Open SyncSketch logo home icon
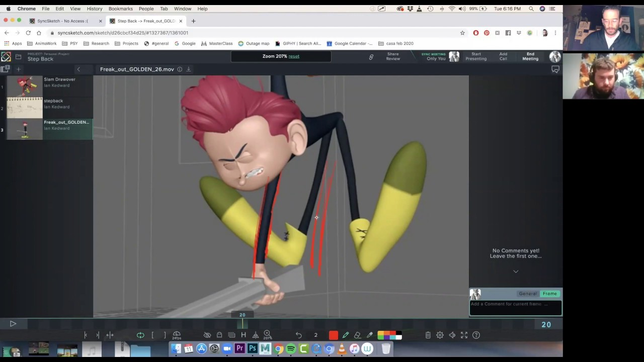Screen dimensions: 644x362 (x=6, y=57)
